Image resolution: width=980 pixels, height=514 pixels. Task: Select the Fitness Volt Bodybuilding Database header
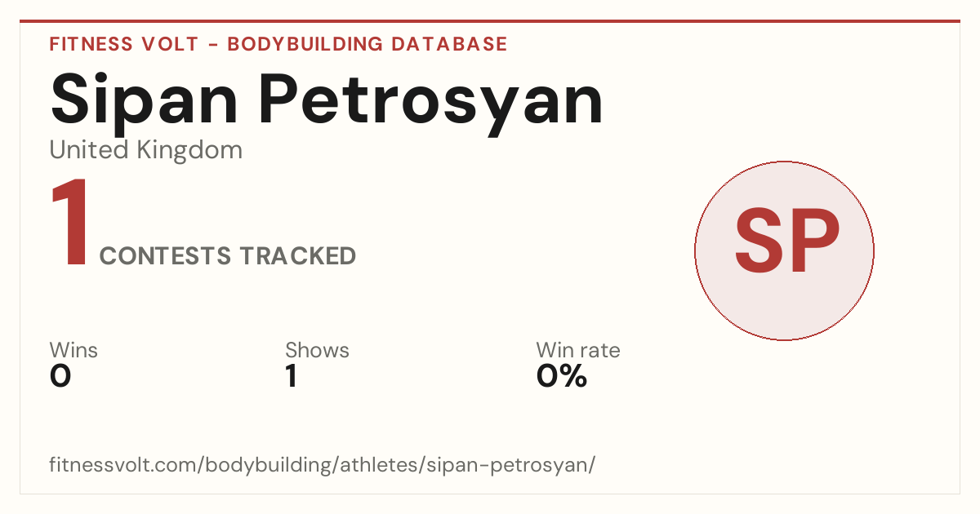278,44
